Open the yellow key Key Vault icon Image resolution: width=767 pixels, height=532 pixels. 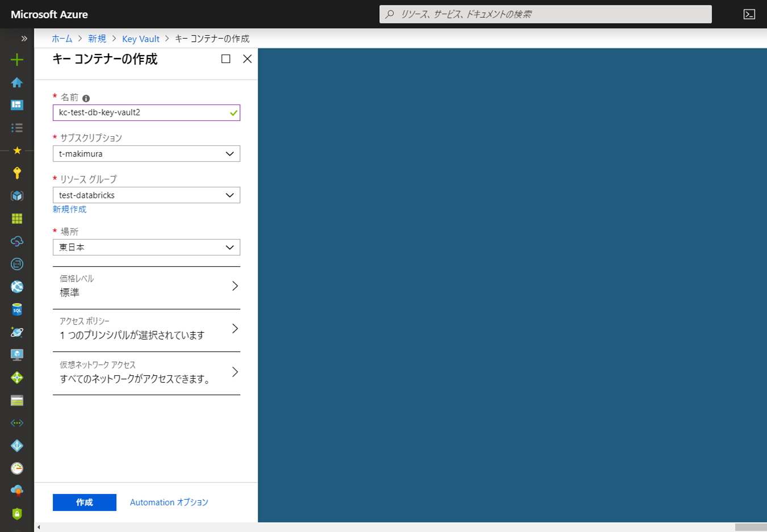[x=17, y=173]
